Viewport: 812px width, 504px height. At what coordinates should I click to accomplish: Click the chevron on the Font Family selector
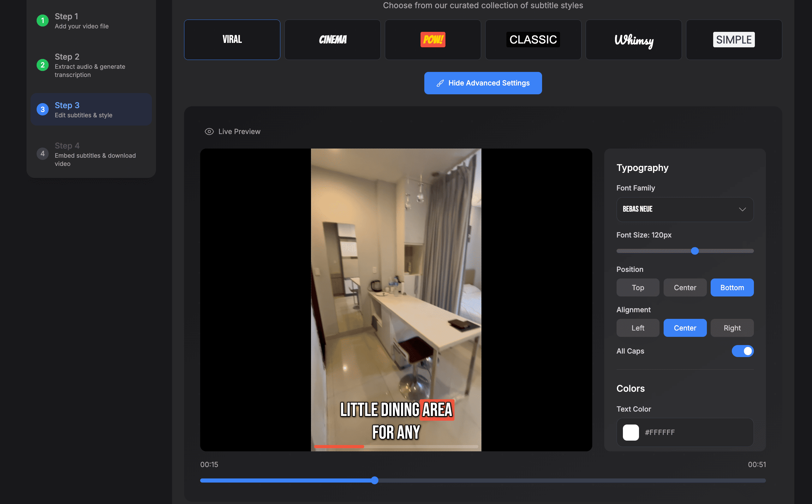click(x=743, y=209)
